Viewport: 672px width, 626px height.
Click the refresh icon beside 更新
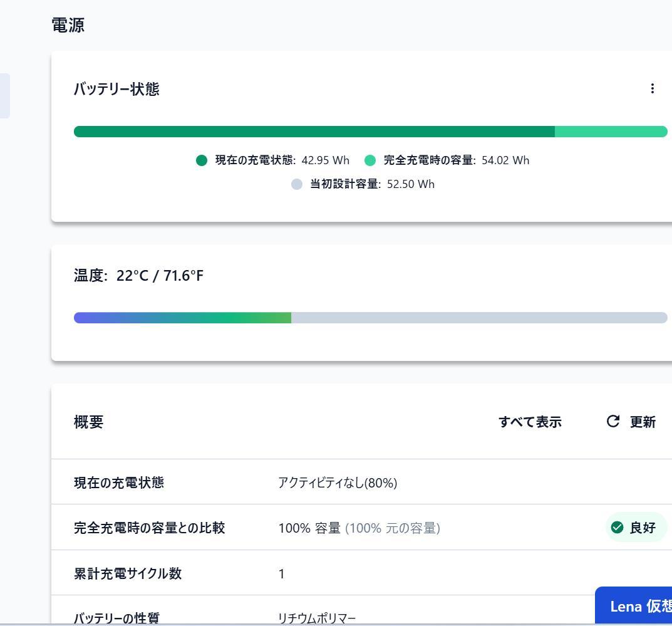pyautogui.click(x=613, y=422)
